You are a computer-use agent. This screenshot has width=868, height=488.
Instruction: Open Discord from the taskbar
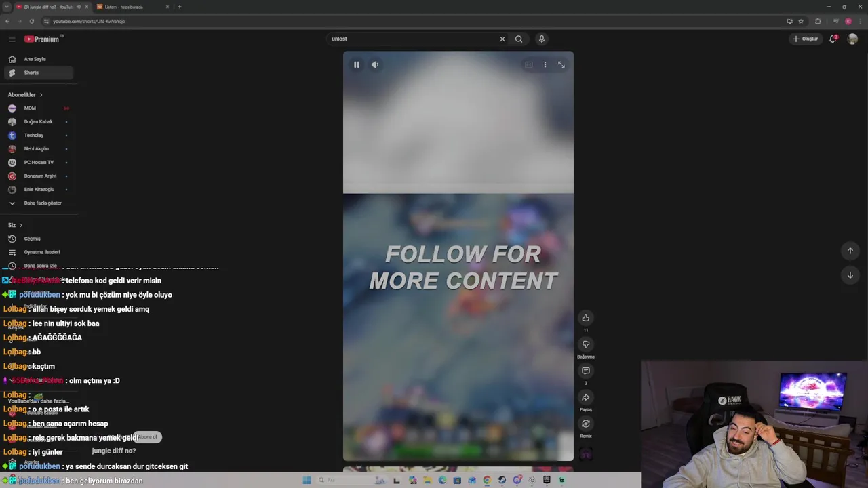[517, 480]
